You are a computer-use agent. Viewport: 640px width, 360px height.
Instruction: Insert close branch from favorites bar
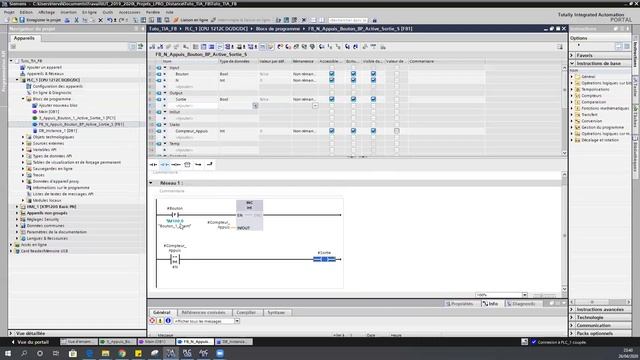(209, 164)
